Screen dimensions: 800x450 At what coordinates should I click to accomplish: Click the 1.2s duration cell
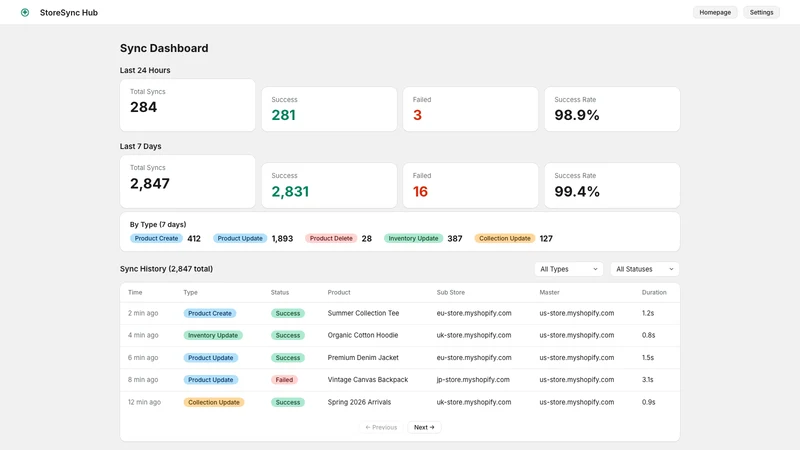648,313
